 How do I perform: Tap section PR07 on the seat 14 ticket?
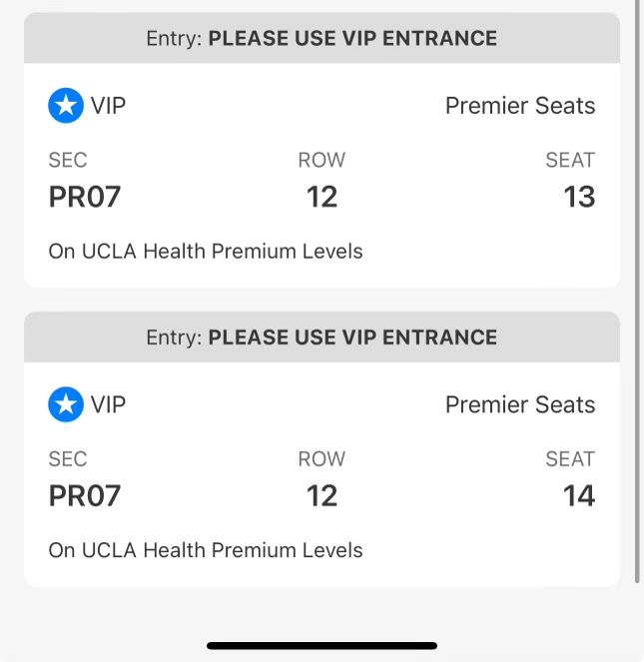coord(85,495)
